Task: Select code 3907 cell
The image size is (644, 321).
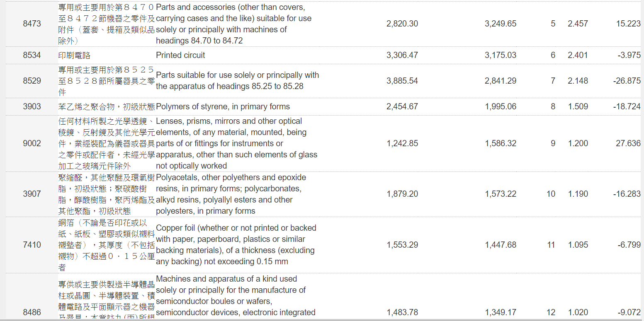Action: click(x=32, y=194)
